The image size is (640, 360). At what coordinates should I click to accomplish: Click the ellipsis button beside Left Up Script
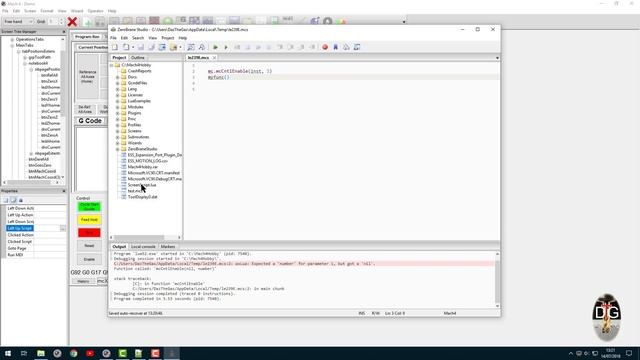62,228
